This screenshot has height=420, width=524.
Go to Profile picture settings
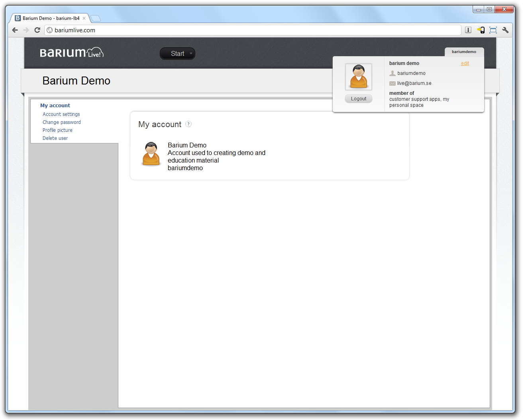coord(57,130)
